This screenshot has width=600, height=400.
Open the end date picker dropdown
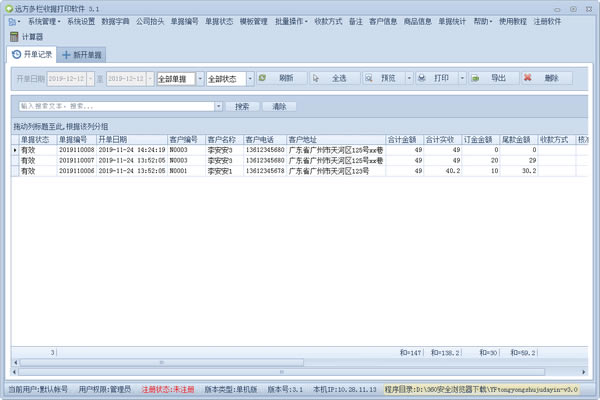coord(150,79)
